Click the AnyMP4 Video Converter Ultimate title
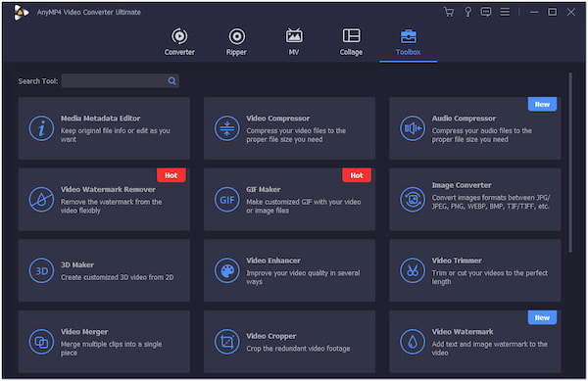Image resolution: width=588 pixels, height=381 pixels. pos(88,13)
